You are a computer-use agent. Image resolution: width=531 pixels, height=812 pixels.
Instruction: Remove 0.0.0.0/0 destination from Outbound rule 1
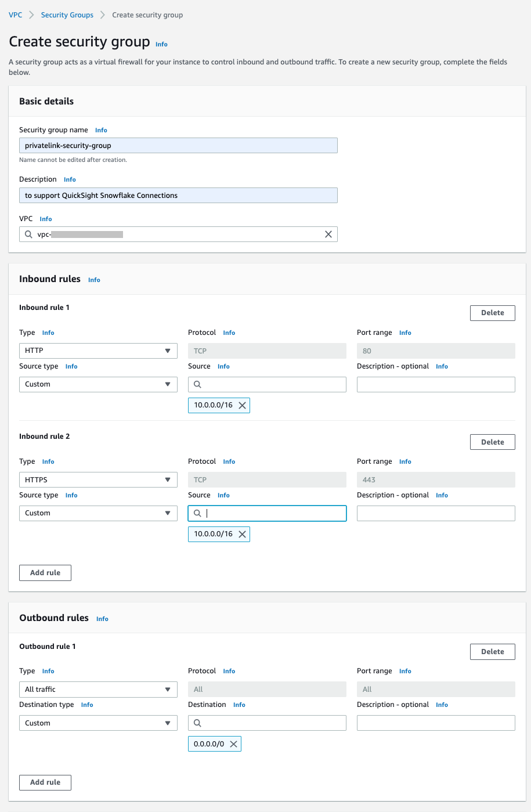tap(233, 745)
